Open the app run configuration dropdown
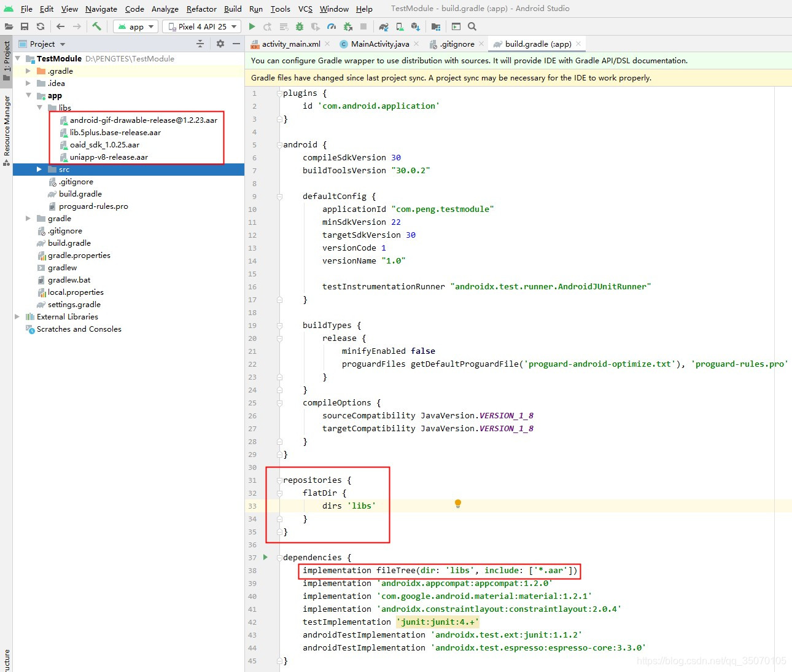Image resolution: width=792 pixels, height=672 pixels. (x=136, y=26)
